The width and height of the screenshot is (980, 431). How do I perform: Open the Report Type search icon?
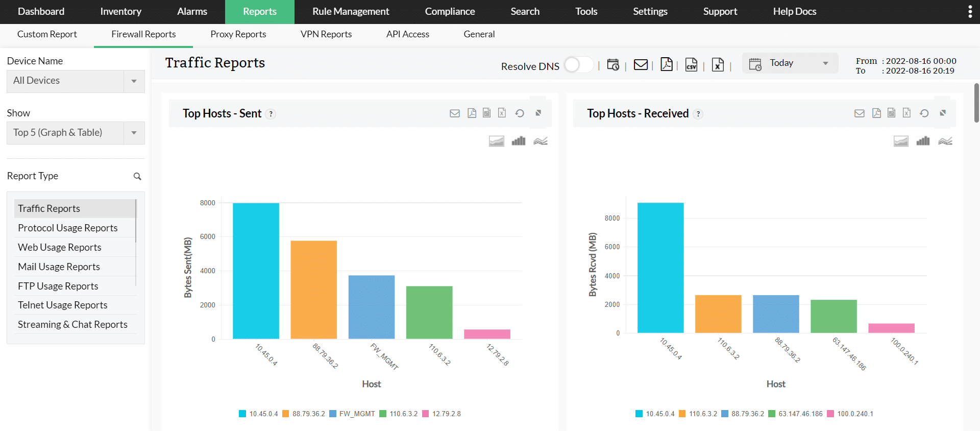[137, 176]
